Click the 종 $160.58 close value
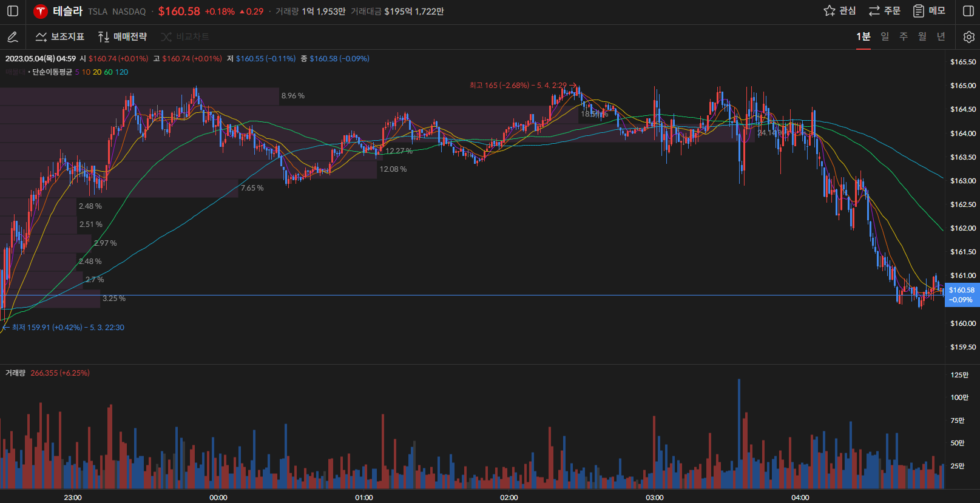Screen dimensions: 980x503 coord(335,59)
